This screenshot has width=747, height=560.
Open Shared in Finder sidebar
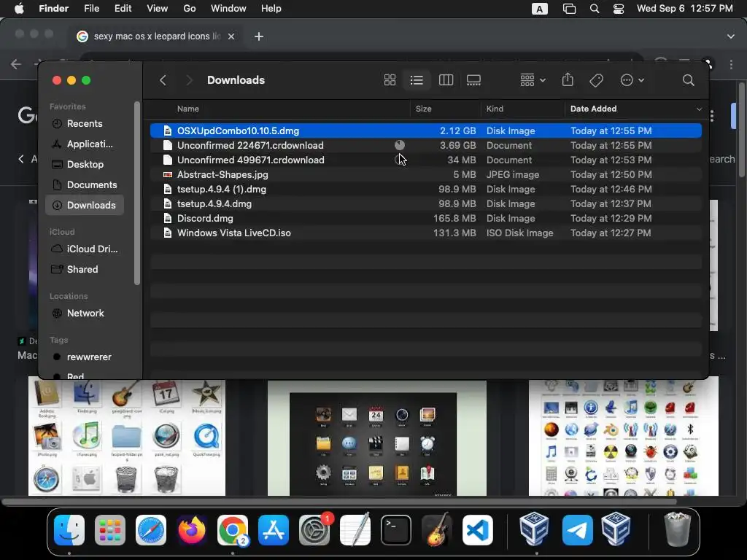tap(85, 270)
